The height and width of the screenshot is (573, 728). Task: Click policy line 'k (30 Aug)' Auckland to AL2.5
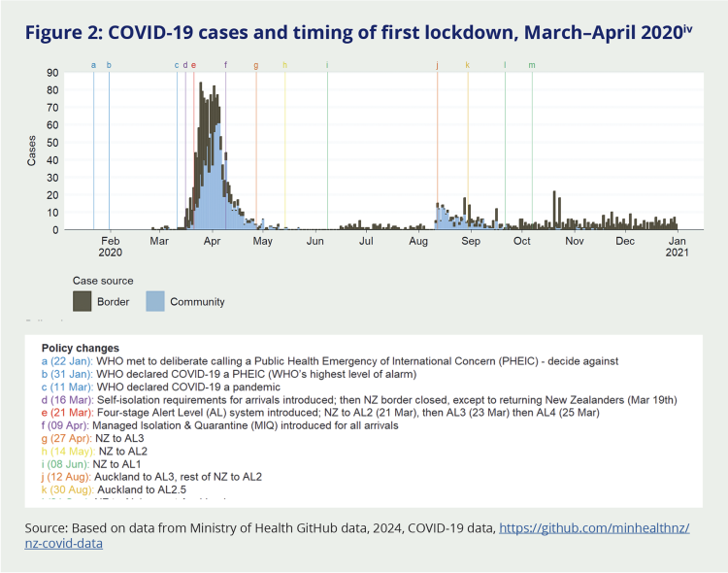click(114, 489)
